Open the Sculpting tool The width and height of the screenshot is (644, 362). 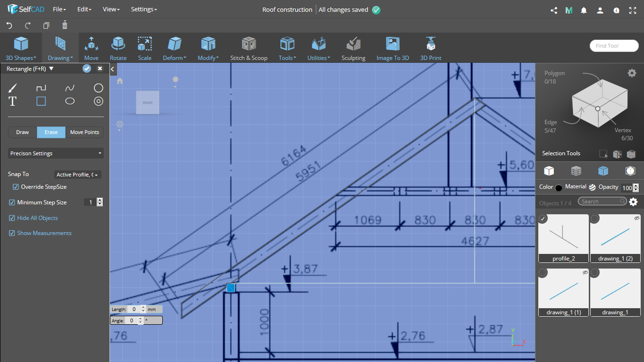click(x=353, y=49)
